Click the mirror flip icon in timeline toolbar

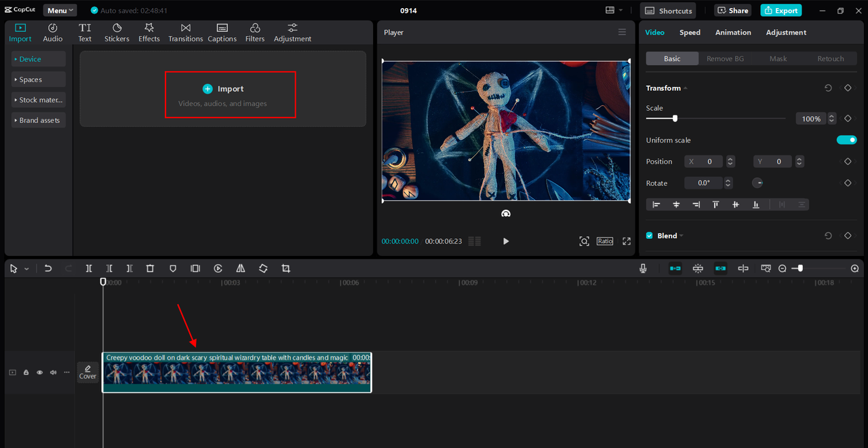pos(241,269)
